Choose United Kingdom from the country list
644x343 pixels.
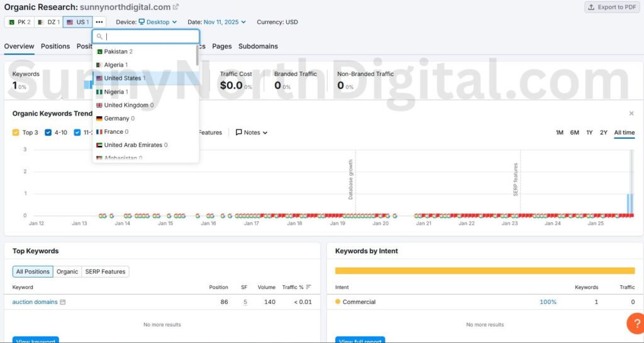click(x=145, y=105)
